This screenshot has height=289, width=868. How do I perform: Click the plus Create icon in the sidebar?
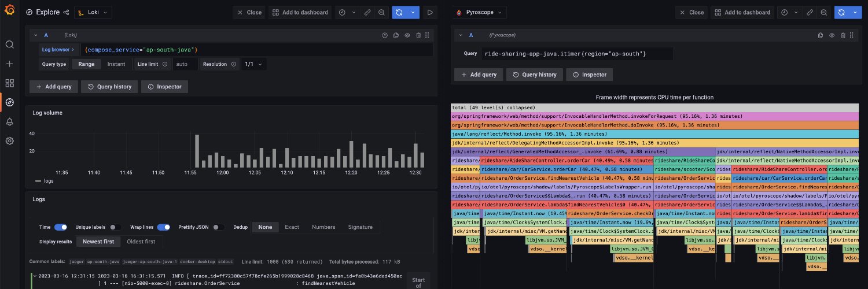[9, 64]
